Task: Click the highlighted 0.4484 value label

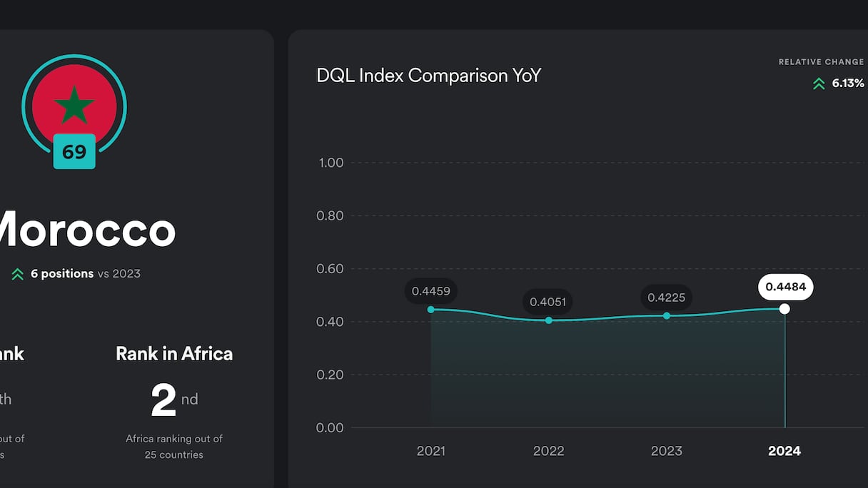Action: tap(785, 288)
